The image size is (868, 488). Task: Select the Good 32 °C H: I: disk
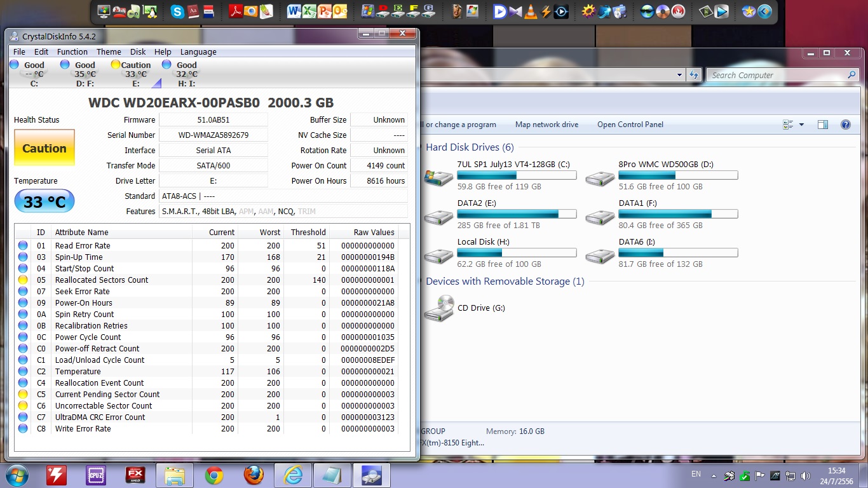coord(182,74)
